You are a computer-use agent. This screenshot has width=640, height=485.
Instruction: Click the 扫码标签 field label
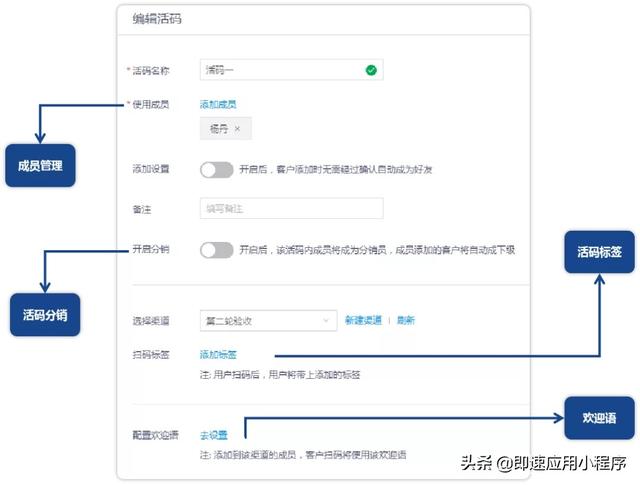tap(151, 354)
